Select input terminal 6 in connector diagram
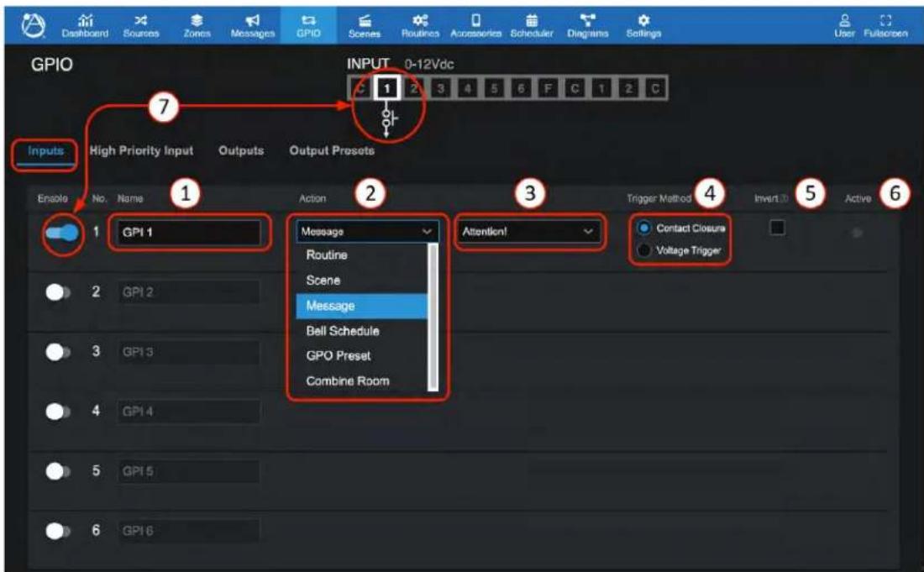 pyautogui.click(x=521, y=88)
